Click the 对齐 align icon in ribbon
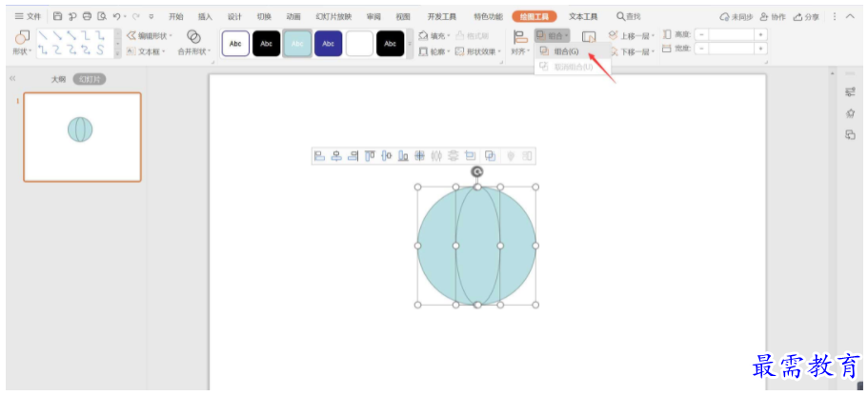The height and width of the screenshot is (396, 868). pos(520,38)
